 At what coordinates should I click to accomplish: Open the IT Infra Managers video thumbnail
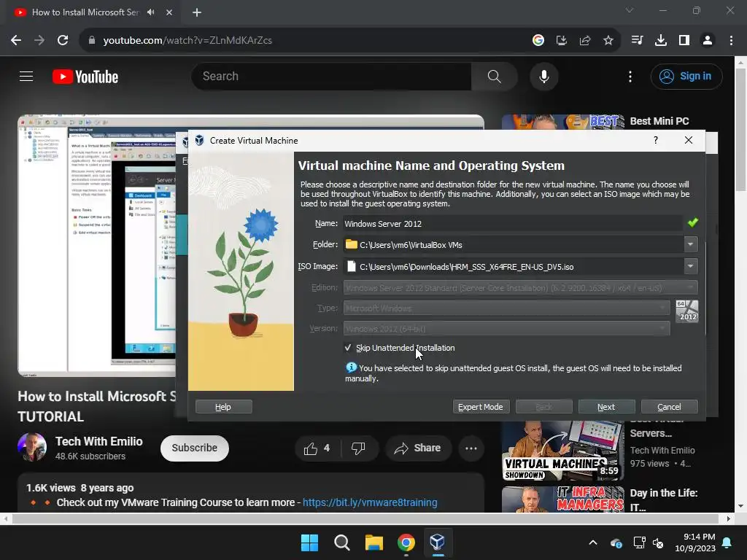tap(562, 499)
